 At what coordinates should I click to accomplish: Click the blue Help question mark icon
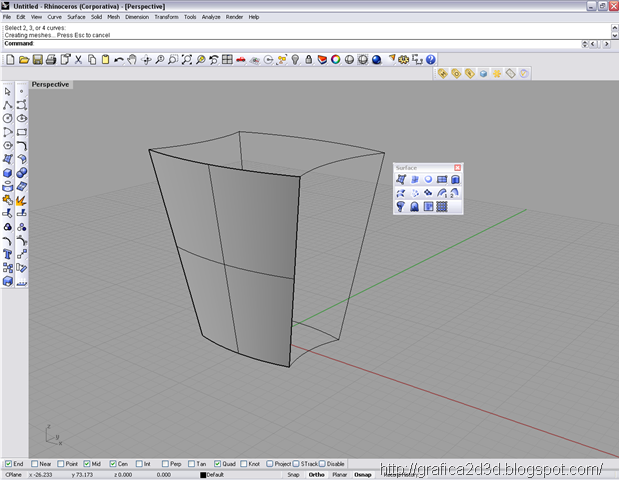431,60
